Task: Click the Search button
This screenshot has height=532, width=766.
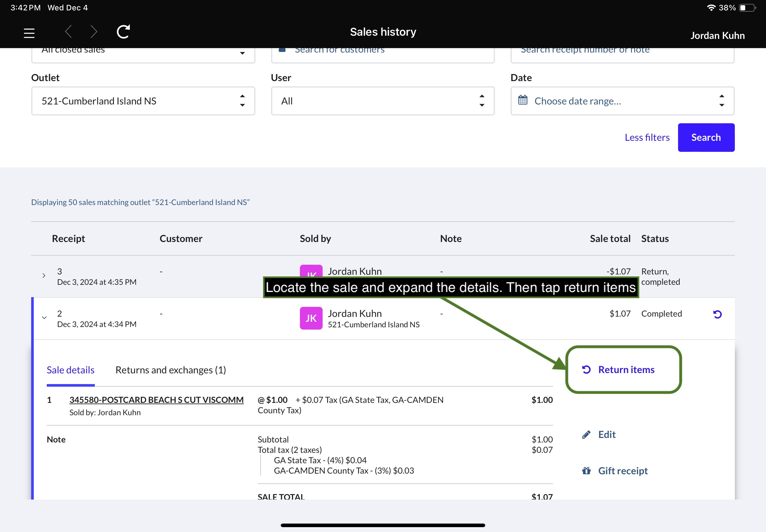Action: pyautogui.click(x=706, y=137)
